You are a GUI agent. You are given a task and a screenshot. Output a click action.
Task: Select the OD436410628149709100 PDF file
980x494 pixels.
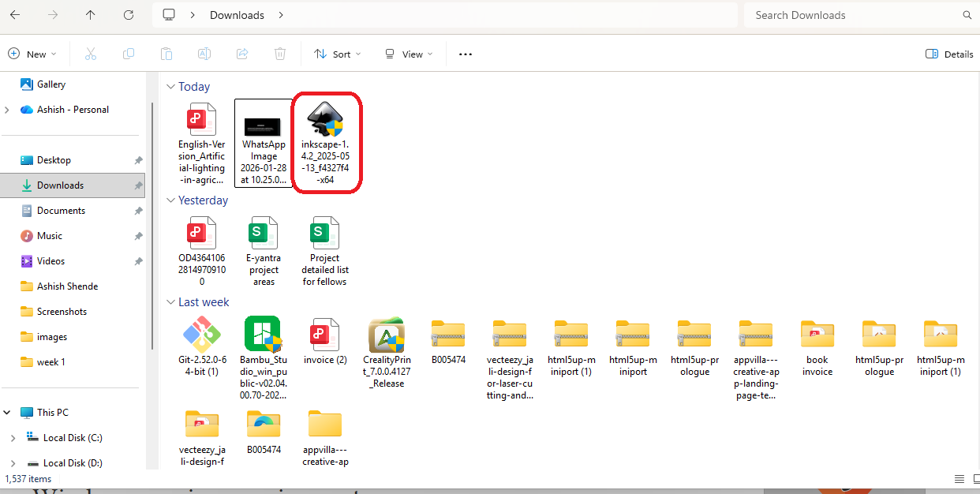point(202,251)
